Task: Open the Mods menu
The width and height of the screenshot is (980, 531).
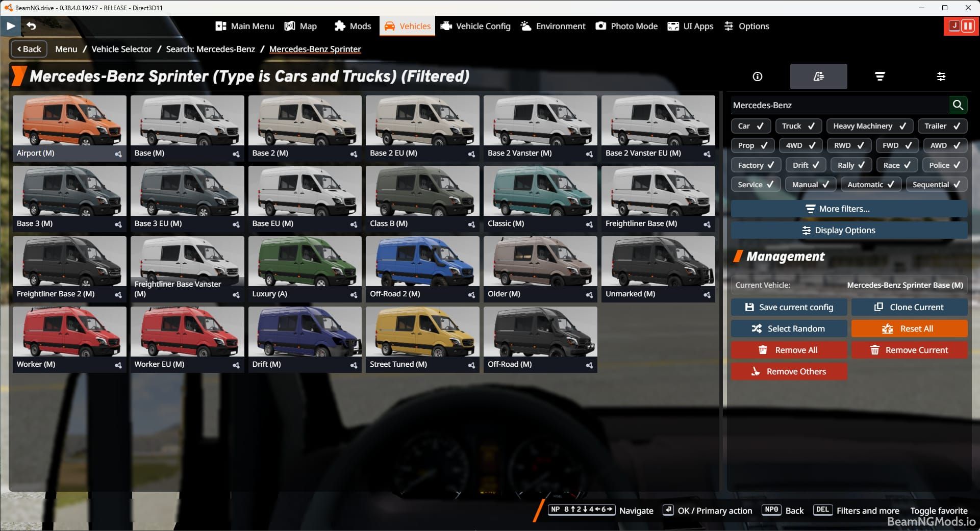Action: point(353,26)
